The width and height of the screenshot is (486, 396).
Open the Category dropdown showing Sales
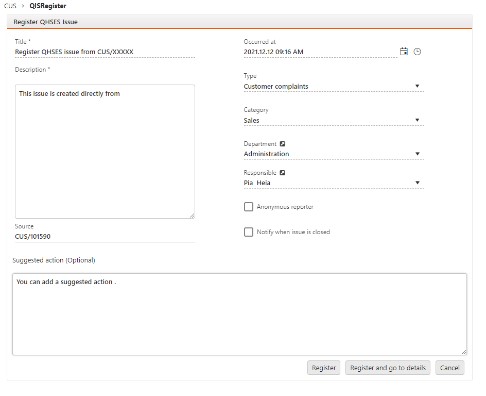(x=334, y=120)
